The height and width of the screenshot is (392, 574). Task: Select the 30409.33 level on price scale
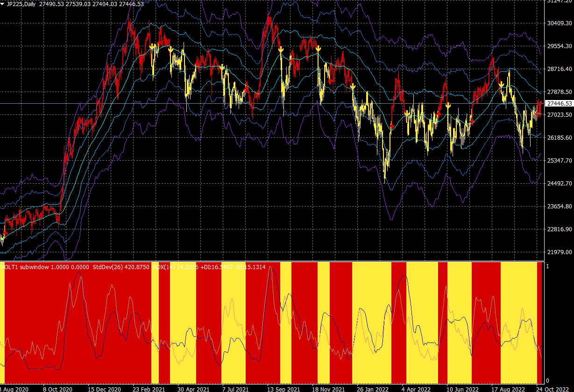pos(560,23)
